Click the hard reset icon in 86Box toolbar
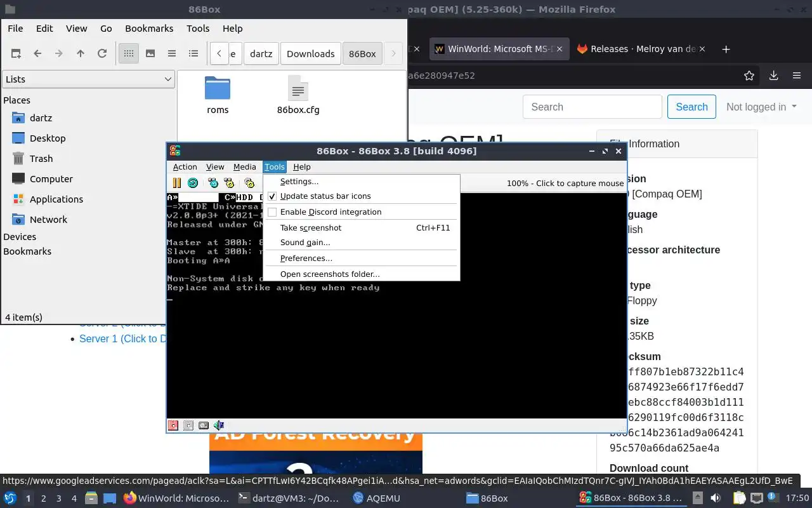812x508 pixels. [x=192, y=183]
